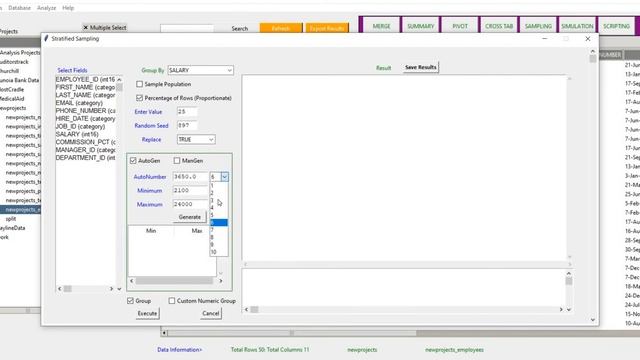
Task: Click the Minimum value field
Action: [x=190, y=191]
